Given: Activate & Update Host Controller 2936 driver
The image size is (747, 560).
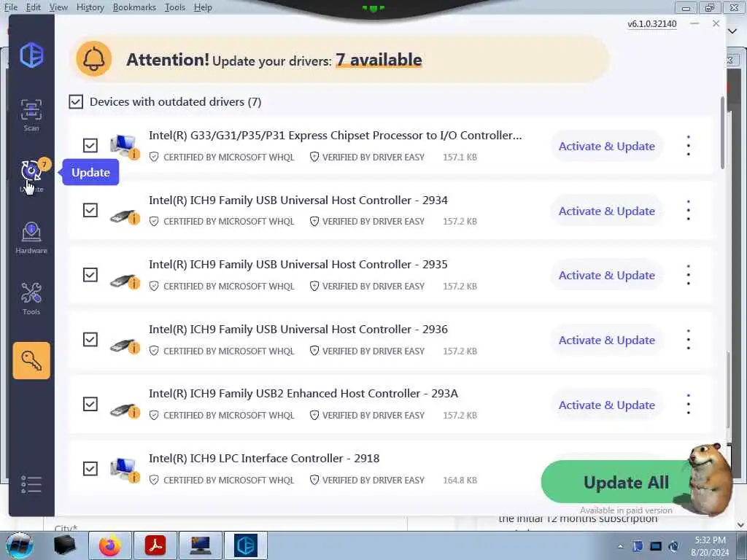Looking at the screenshot, I should pyautogui.click(x=607, y=340).
